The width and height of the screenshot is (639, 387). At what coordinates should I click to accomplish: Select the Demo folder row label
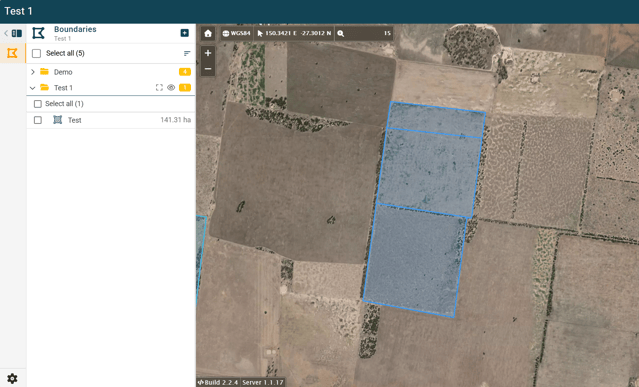point(63,72)
